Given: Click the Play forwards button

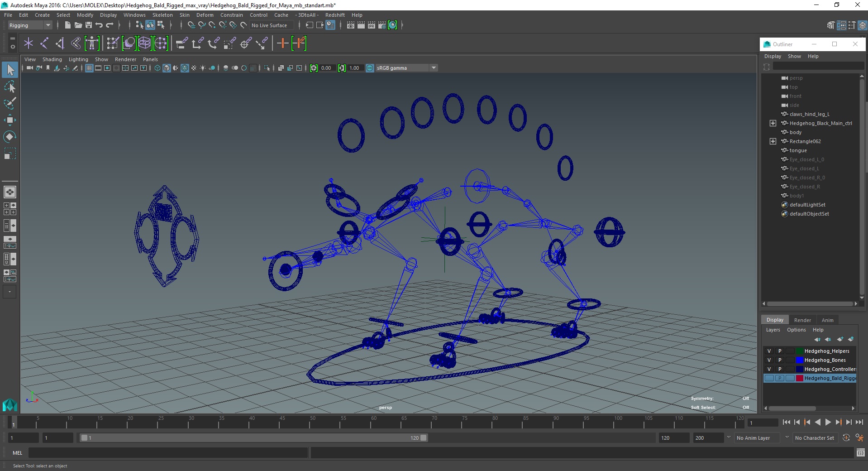Looking at the screenshot, I should pos(828,422).
